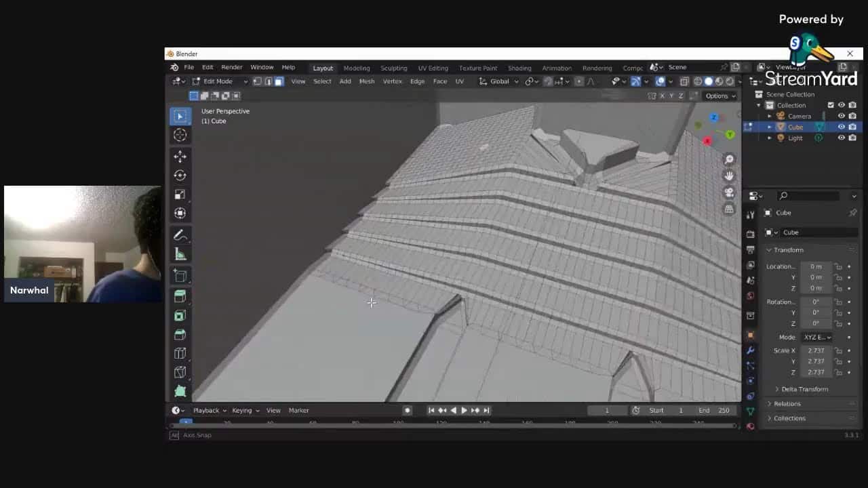Click the Scale X value field

point(816,350)
